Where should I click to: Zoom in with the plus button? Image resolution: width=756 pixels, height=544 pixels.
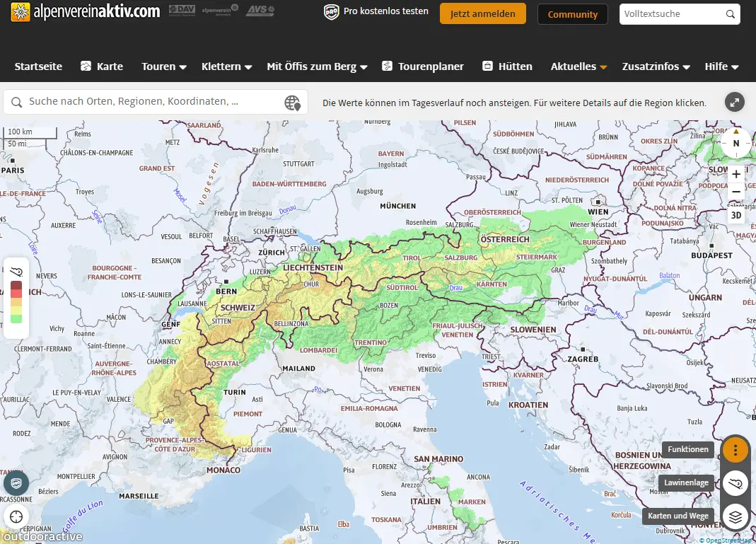coord(736,174)
